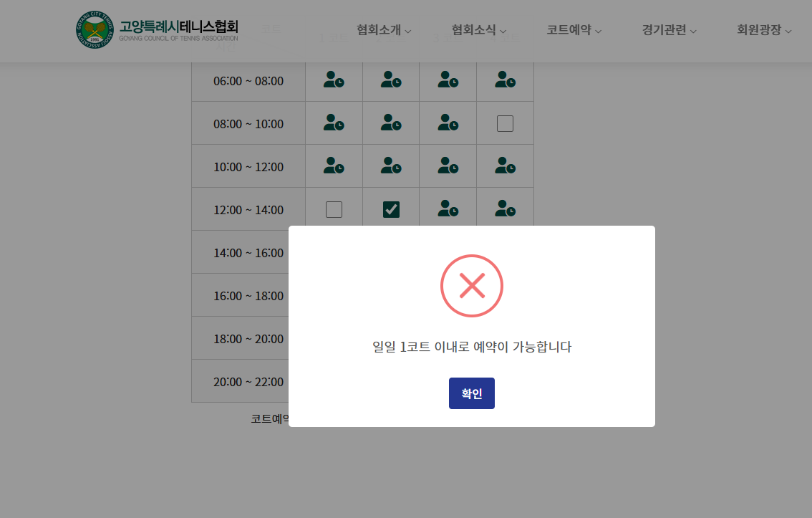This screenshot has width=812, height=518.
Task: Click reserved icon for court 3, 12:00 ~ 14:00
Action: pyautogui.click(x=448, y=209)
